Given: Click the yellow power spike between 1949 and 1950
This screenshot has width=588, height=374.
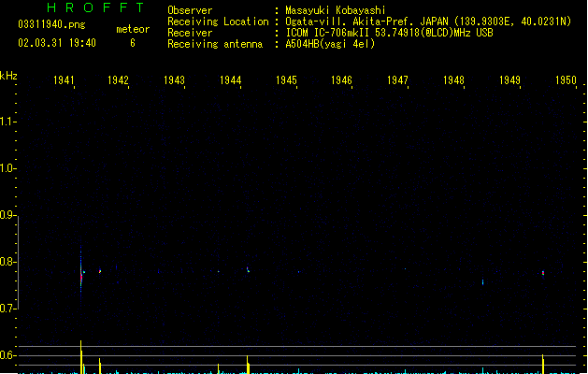Looking at the screenshot, I should tap(542, 364).
